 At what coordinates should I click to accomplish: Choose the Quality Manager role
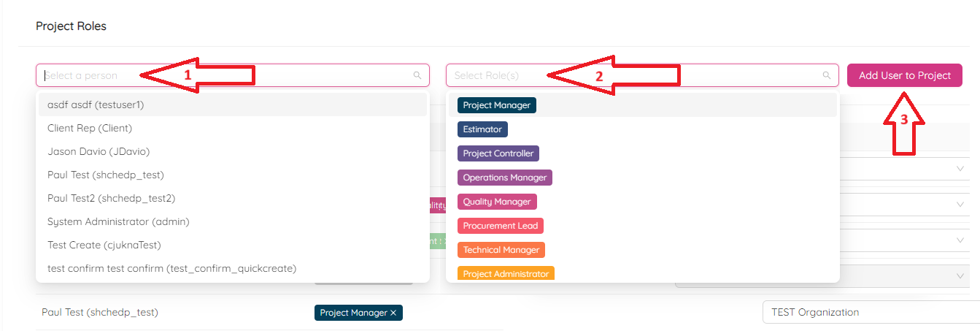tap(496, 202)
